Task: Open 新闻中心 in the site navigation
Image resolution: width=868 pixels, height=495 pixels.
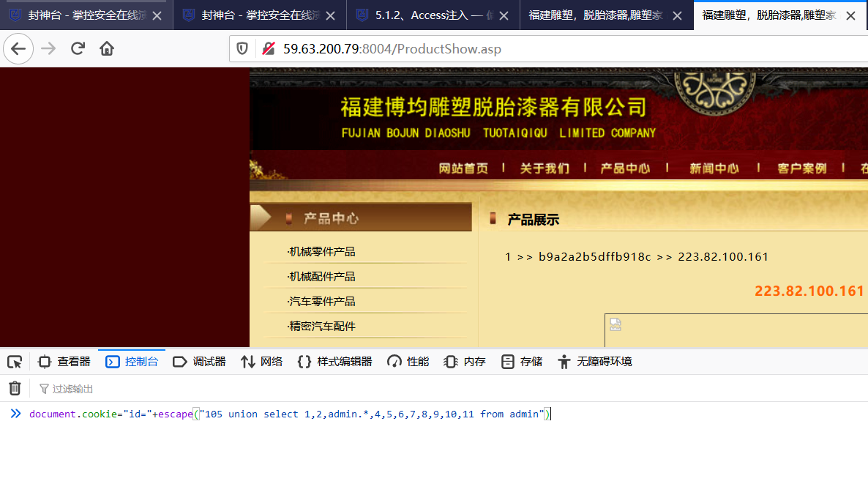Action: 714,168
